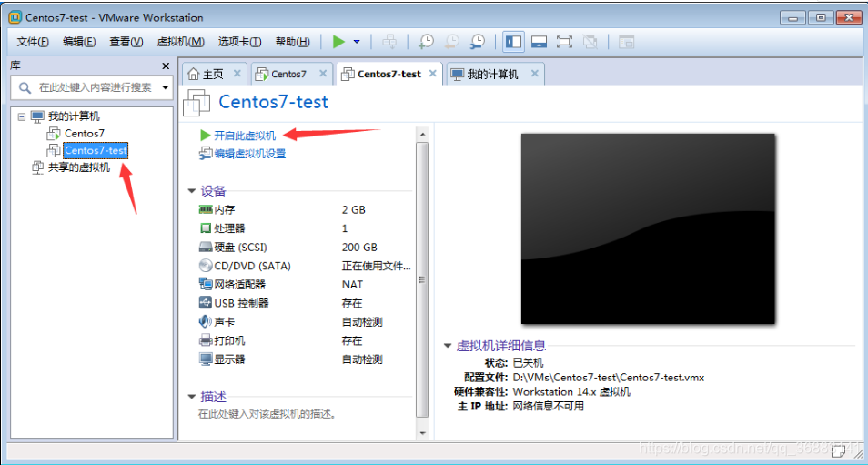Click 开启此虚拟机 to power on

(245, 136)
